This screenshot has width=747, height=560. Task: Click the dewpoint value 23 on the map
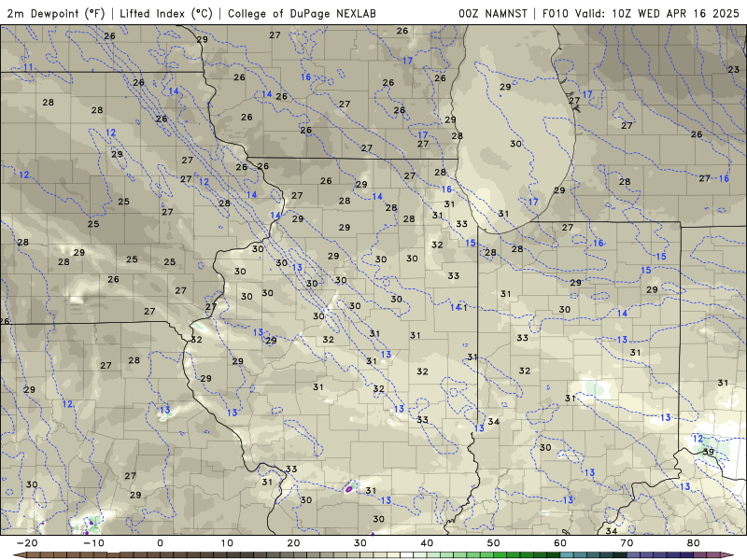[734, 69]
